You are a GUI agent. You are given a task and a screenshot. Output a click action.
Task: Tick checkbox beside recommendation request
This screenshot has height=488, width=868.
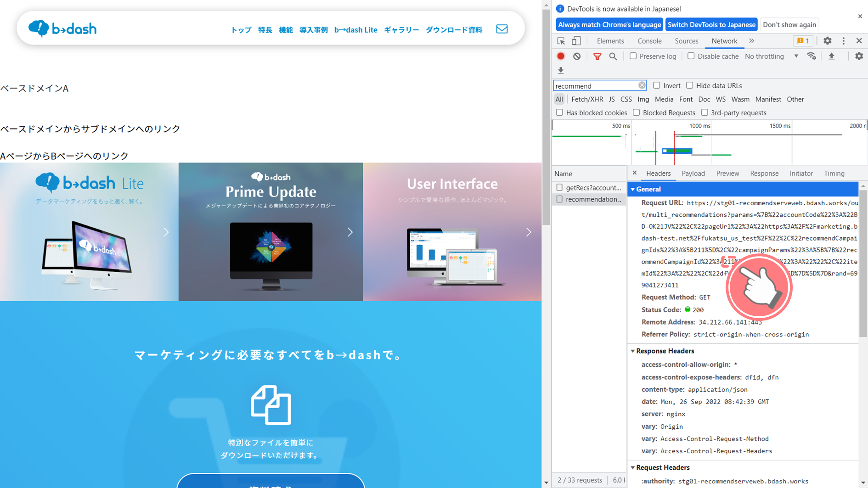pyautogui.click(x=559, y=199)
